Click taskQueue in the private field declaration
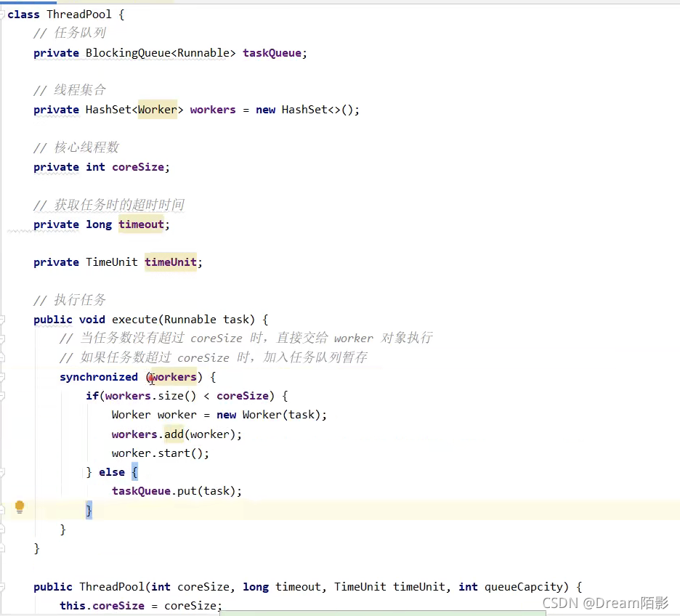680x616 pixels. pyautogui.click(x=272, y=53)
